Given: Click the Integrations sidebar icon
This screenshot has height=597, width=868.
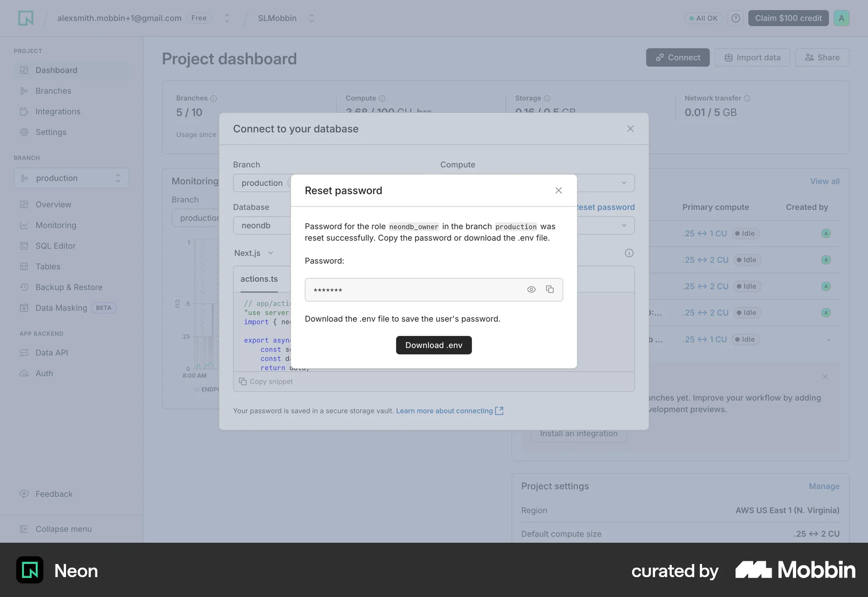Looking at the screenshot, I should click(x=24, y=111).
